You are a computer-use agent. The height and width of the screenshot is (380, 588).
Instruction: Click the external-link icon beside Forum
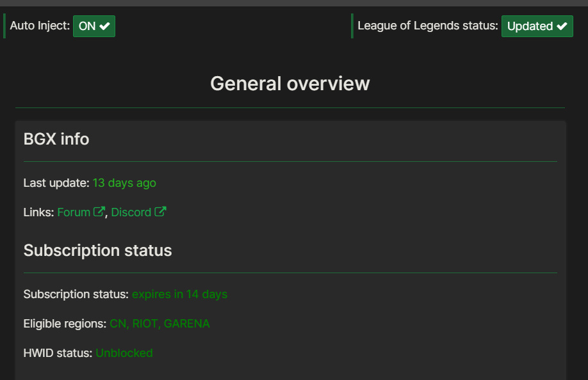point(99,212)
